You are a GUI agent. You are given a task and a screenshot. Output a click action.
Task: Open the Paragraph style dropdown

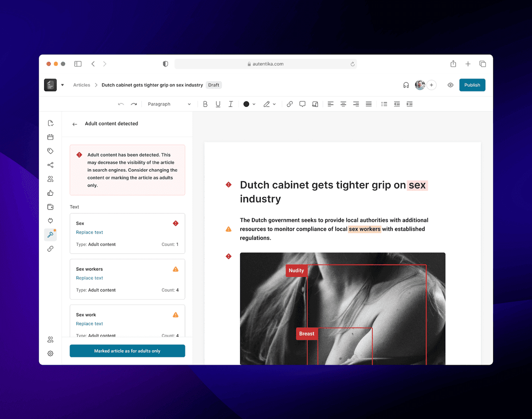[169, 104]
